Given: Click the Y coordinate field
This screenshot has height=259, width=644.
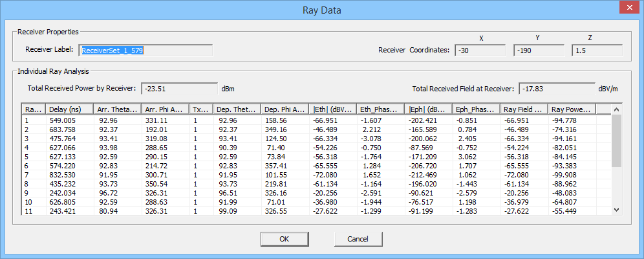Looking at the screenshot, I should pos(539,50).
